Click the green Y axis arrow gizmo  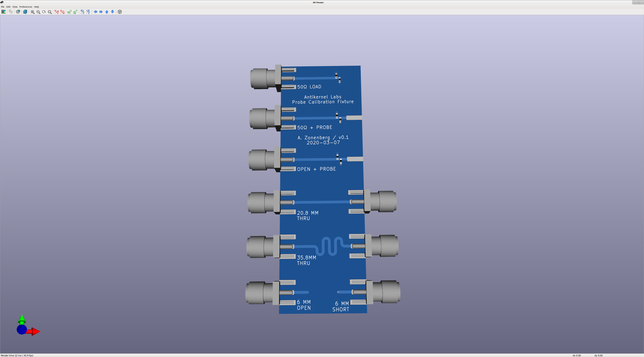[22, 319]
